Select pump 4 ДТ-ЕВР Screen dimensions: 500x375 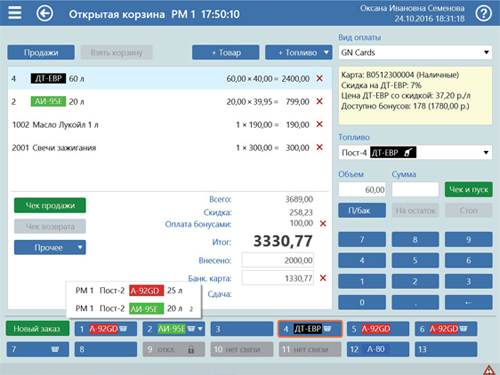[x=310, y=329]
